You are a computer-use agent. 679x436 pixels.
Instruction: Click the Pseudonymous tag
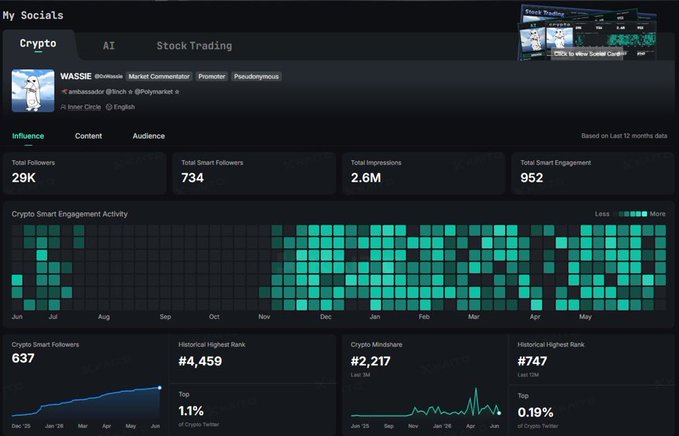[256, 77]
